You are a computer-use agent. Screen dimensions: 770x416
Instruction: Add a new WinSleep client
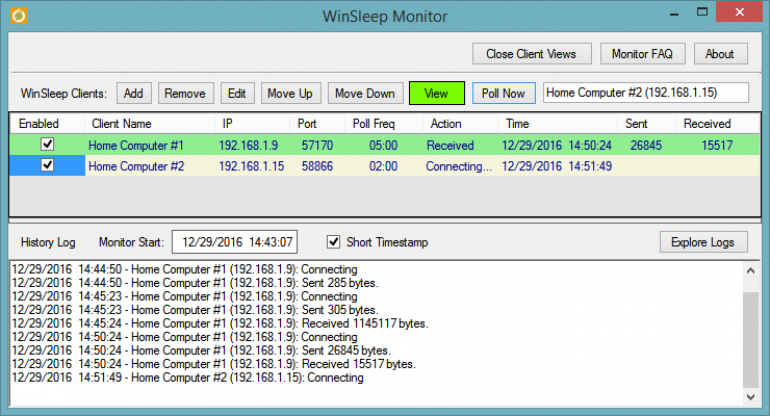click(134, 93)
